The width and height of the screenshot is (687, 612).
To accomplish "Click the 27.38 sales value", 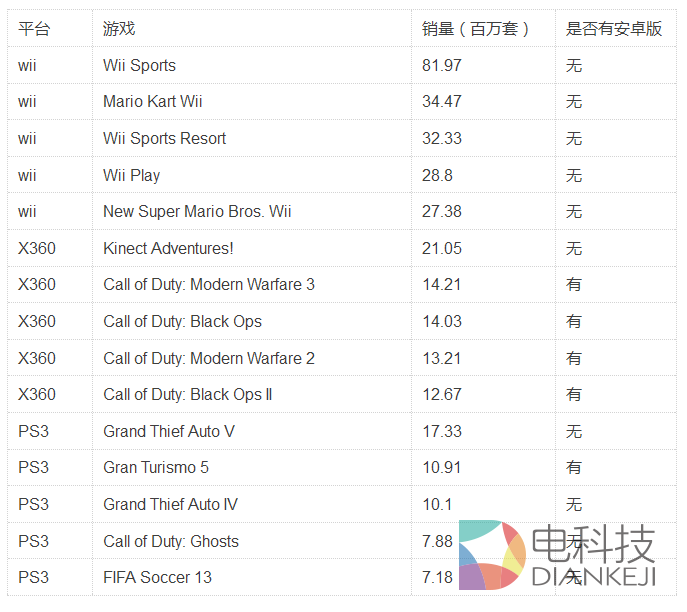I will [x=442, y=212].
